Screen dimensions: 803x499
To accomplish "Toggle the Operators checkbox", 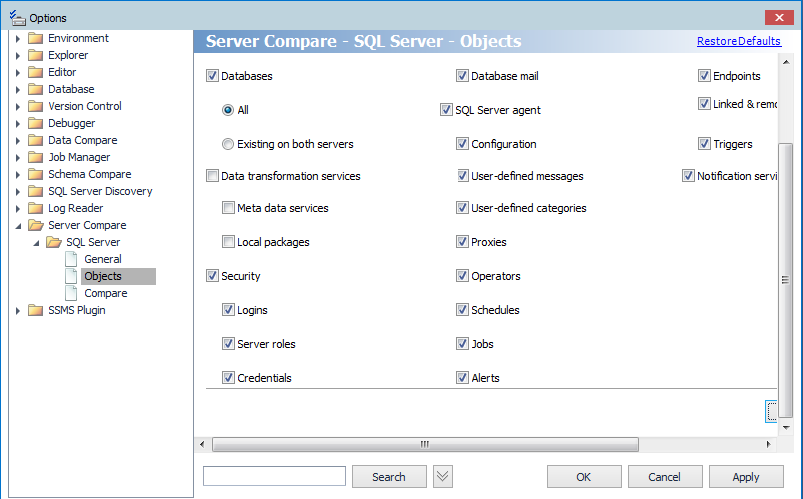I will click(462, 276).
